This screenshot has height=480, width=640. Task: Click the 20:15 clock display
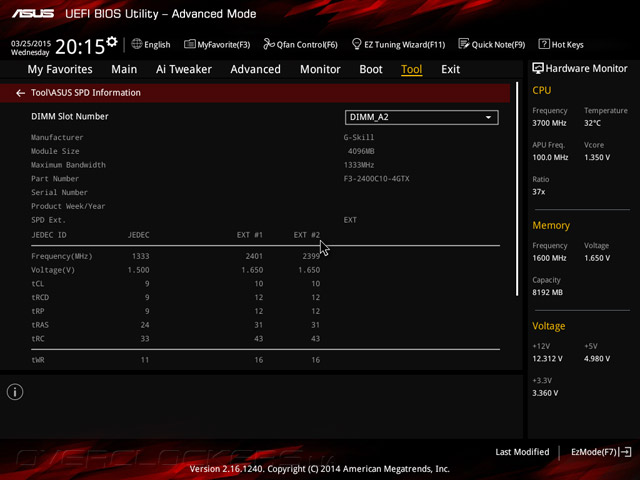click(80, 47)
